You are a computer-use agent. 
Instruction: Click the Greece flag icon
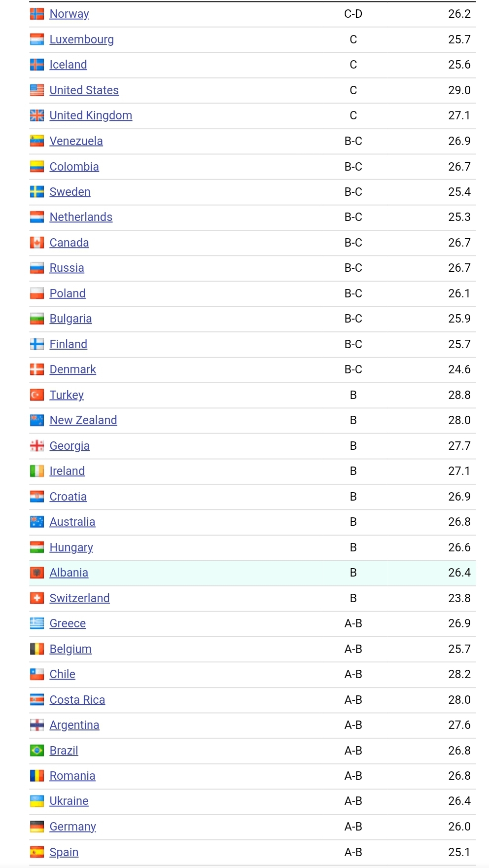click(37, 623)
